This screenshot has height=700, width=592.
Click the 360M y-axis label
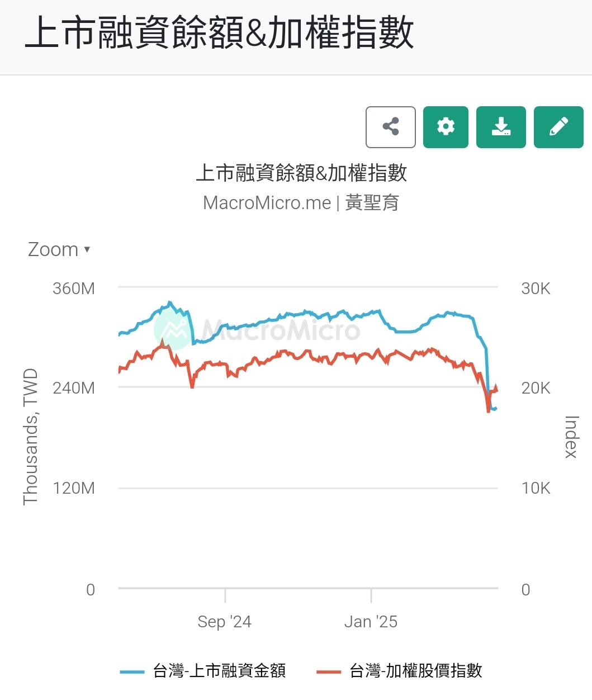point(74,288)
